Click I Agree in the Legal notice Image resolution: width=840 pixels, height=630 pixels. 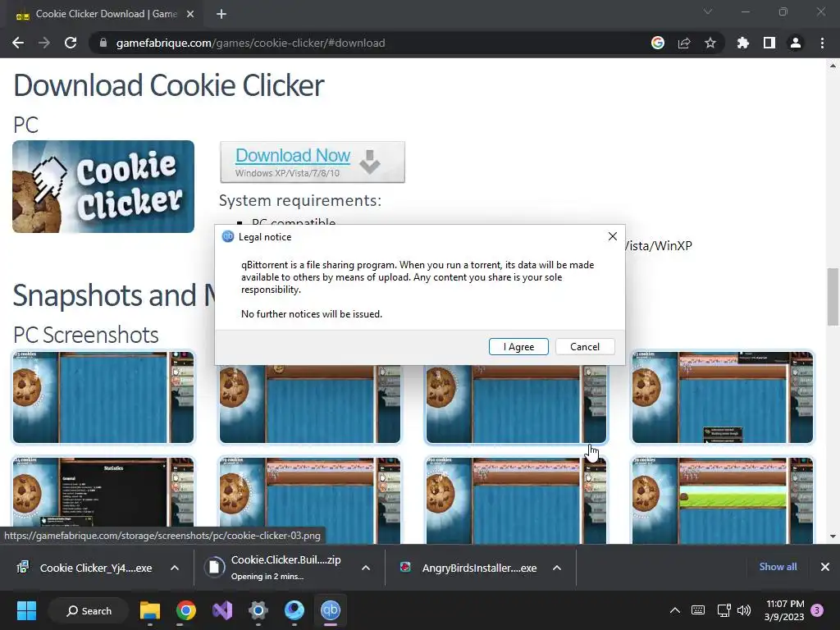518,347
